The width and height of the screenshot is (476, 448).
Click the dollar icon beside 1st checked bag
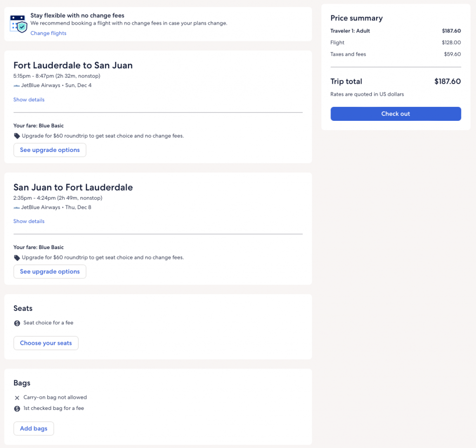tap(17, 408)
